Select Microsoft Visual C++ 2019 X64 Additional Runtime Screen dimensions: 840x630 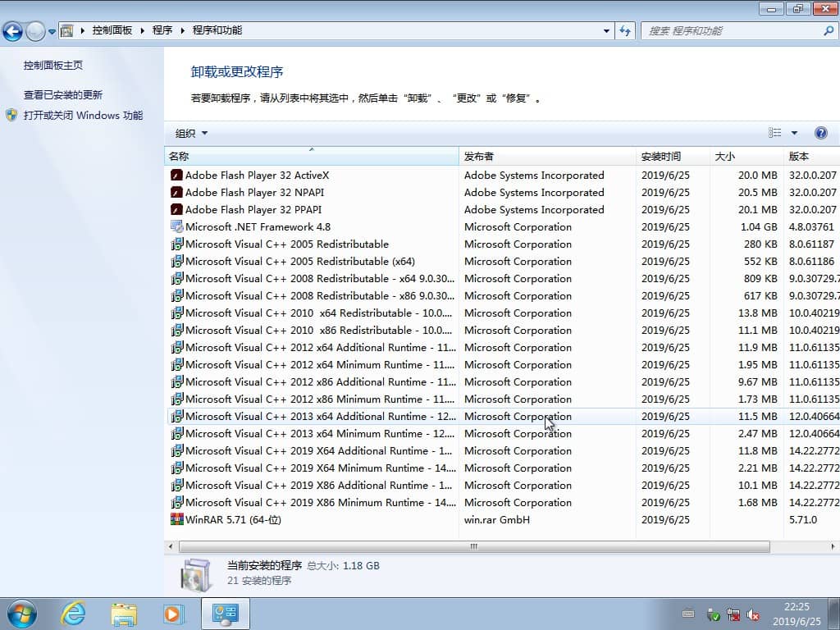click(319, 450)
